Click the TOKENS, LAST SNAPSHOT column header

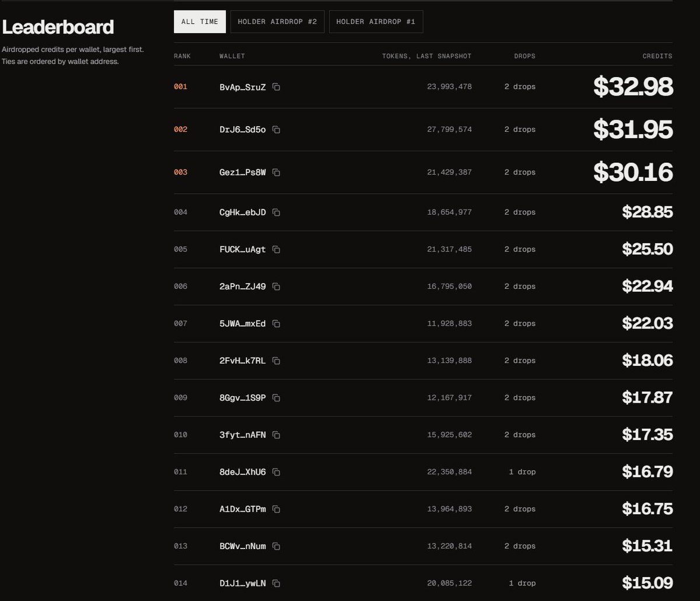[x=426, y=56]
